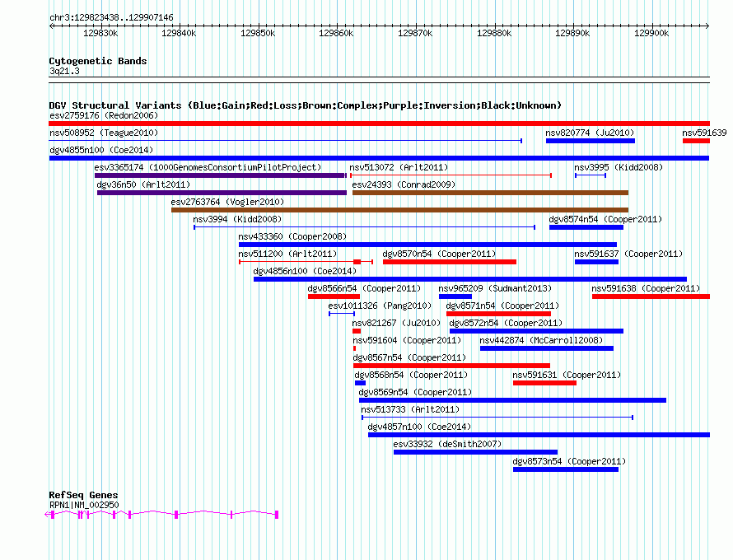Screen dimensions: 733x560
Task: Select the red nsv591638 loss bar
Action: pyautogui.click(x=651, y=296)
